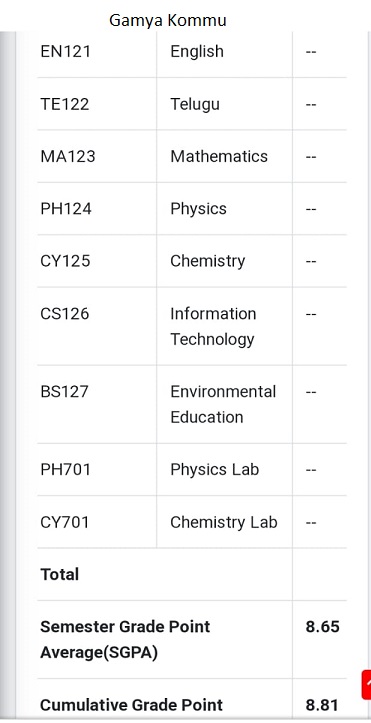
Task: Click the Chemistry Lab subject cell
Action: 224,522
